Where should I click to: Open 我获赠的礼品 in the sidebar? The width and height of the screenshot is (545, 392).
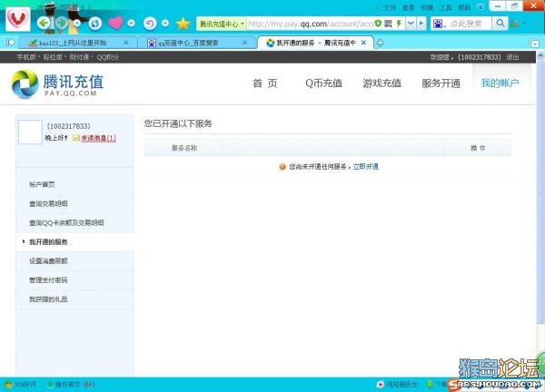(48, 299)
